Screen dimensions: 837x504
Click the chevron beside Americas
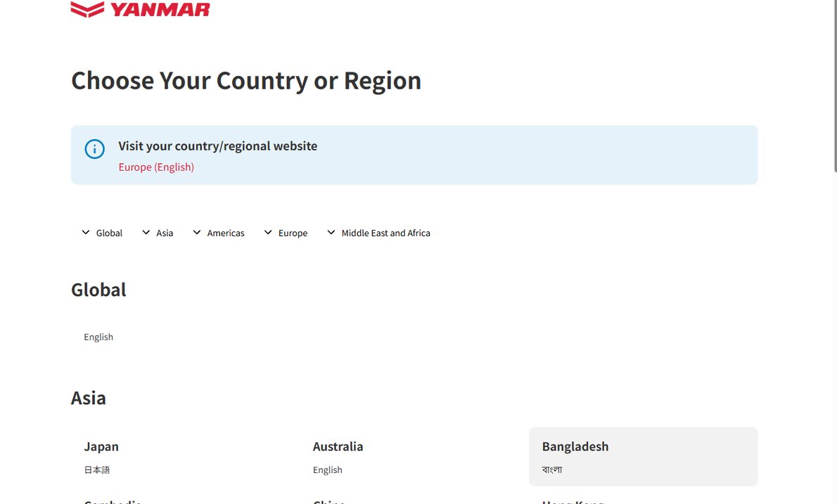[197, 233]
